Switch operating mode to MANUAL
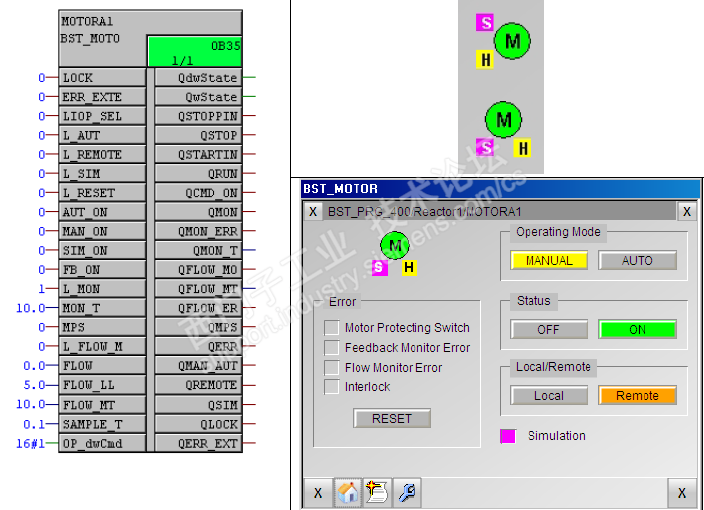This screenshot has width=704, height=510. click(549, 260)
